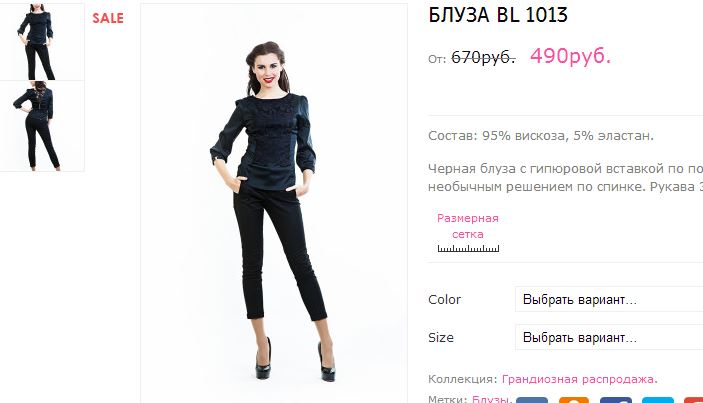Select the back view blouse thumbnail
Screen dimensions: 703x403
(x=41, y=126)
